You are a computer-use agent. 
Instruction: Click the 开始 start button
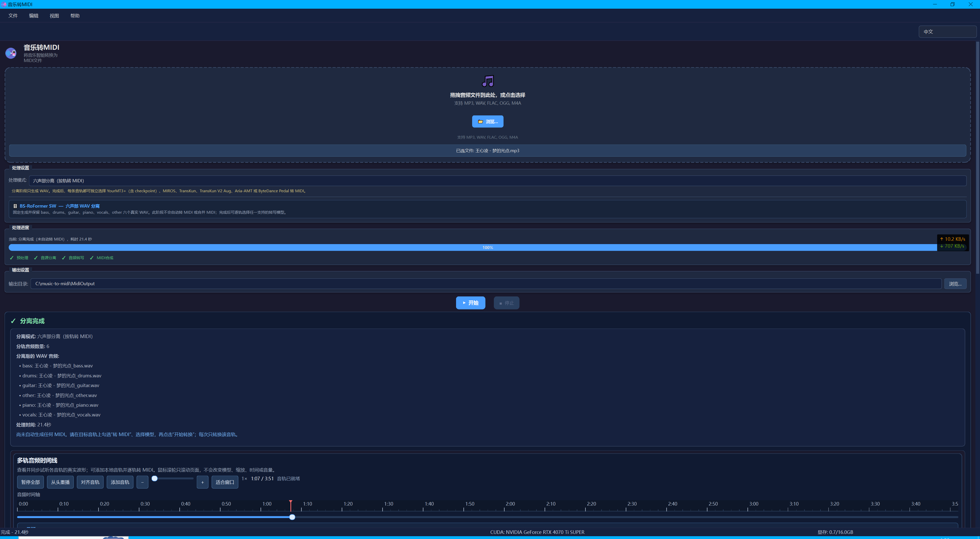click(x=471, y=303)
